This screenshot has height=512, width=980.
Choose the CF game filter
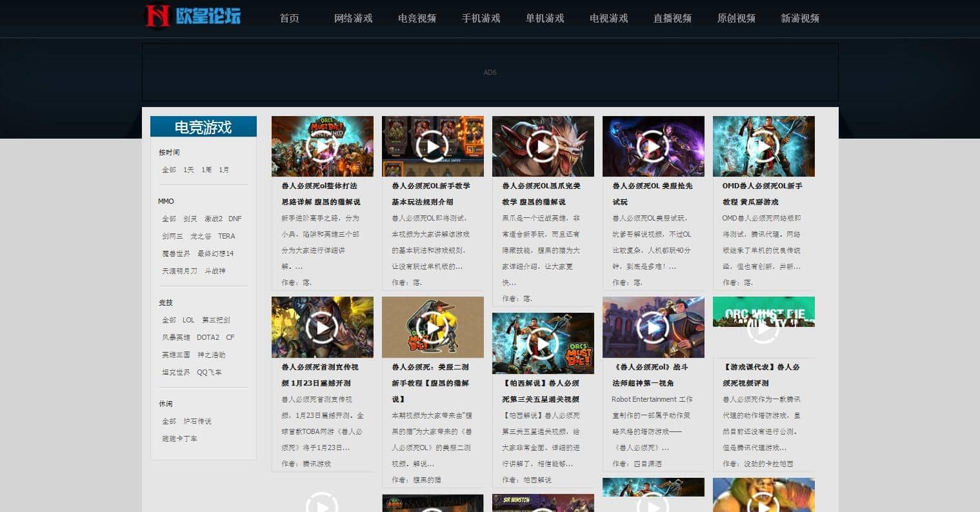tap(230, 337)
